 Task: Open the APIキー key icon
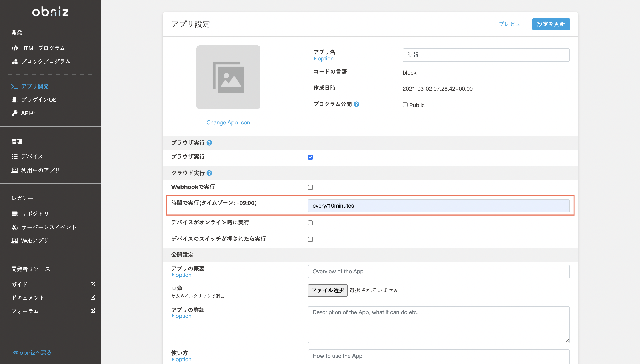click(x=14, y=113)
